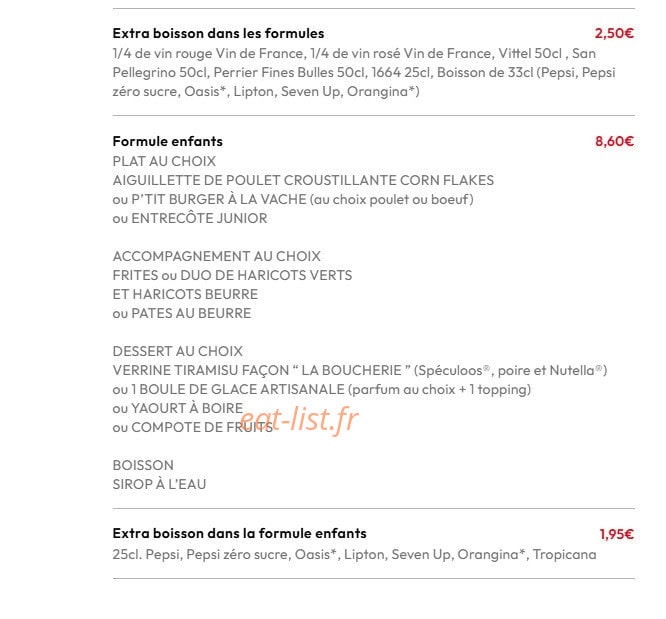The height and width of the screenshot is (619, 666).
Task: Click the 1,95€ price
Action: coord(616,534)
